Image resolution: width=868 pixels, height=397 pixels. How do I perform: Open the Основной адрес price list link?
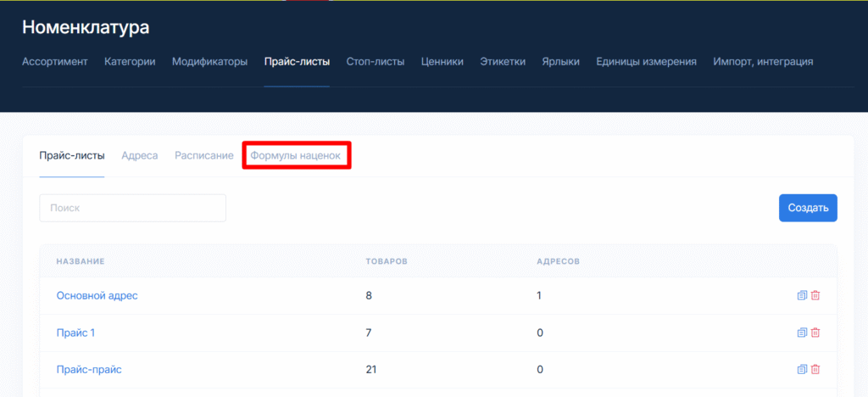pos(97,295)
